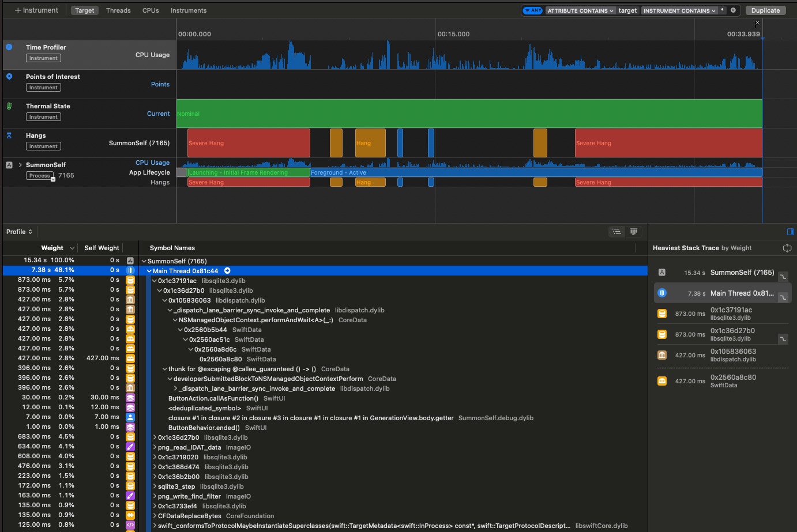Clear the filter with the x icon
The image size is (797, 532).
point(733,10)
